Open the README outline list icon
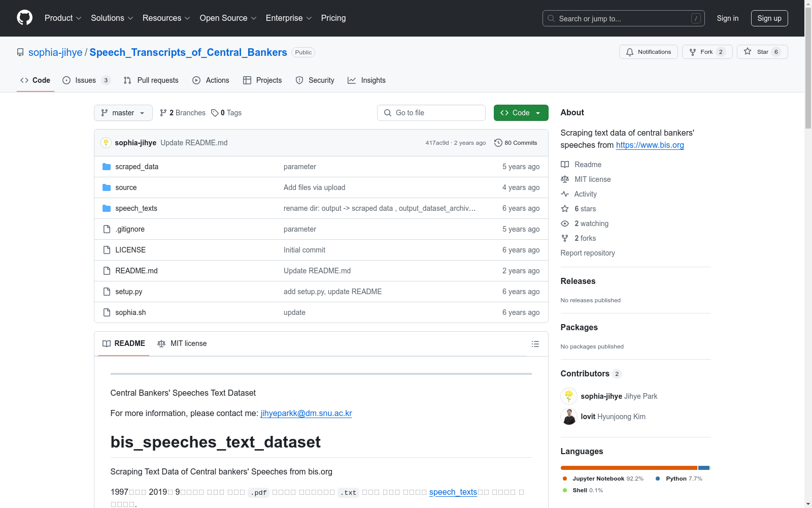 535,344
